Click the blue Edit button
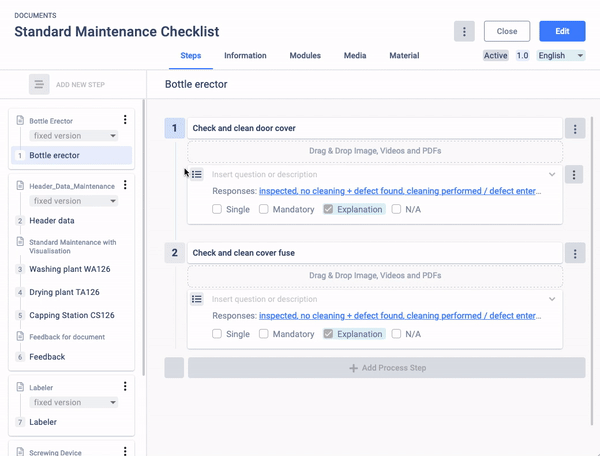The height and width of the screenshot is (456, 600). point(562,31)
